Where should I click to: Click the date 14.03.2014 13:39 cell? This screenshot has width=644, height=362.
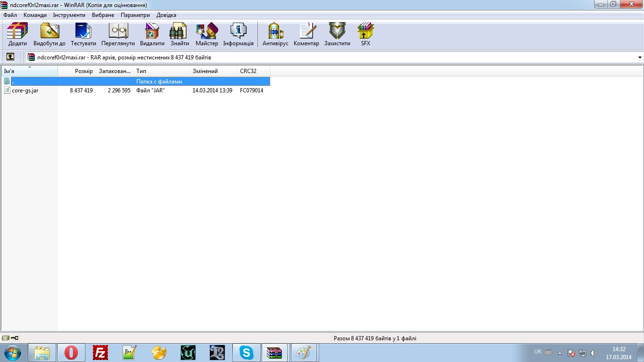pyautogui.click(x=212, y=90)
